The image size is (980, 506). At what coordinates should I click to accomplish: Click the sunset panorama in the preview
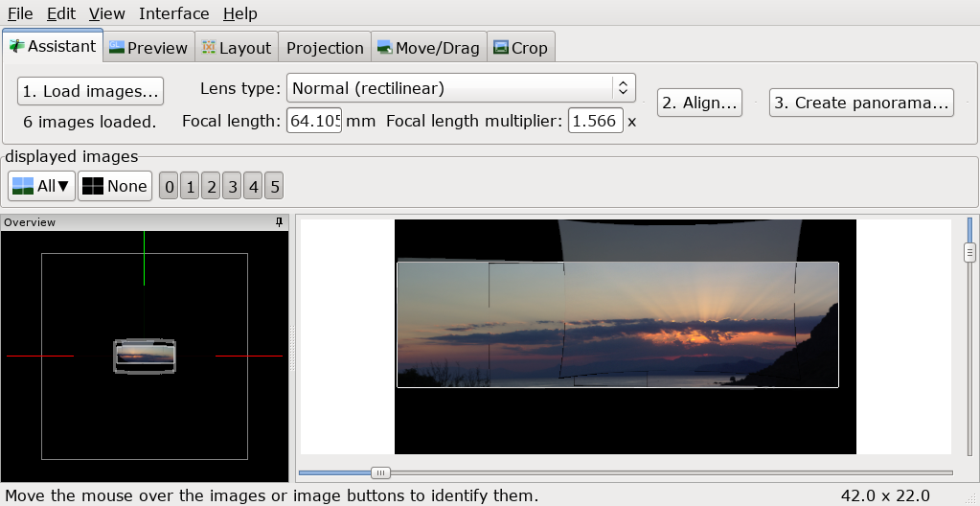coord(618,325)
